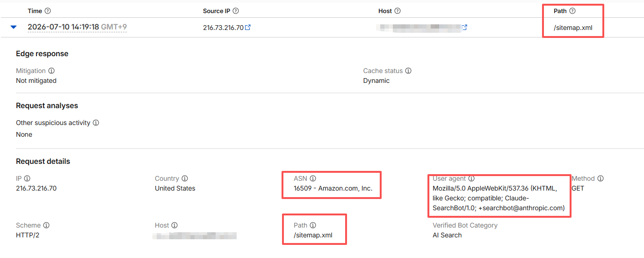The height and width of the screenshot is (258, 644).
Task: Click the Source IP column help icon
Action: 236,11
